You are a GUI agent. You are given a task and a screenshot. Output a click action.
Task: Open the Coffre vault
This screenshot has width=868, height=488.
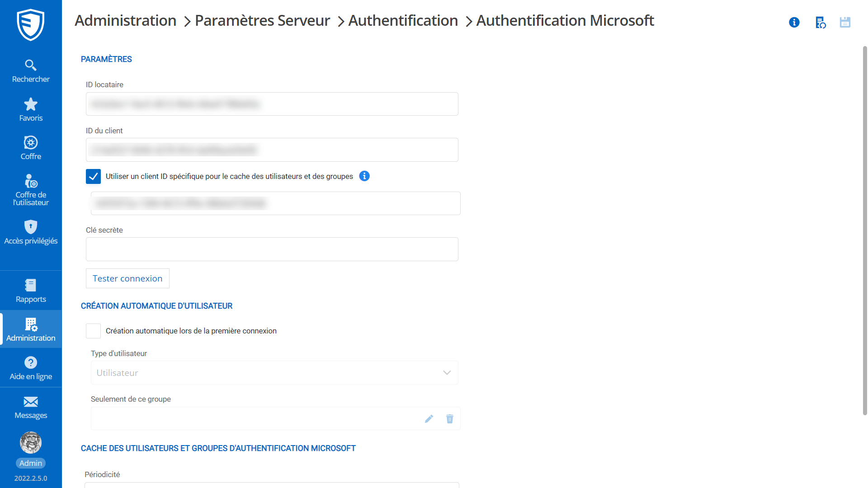click(x=31, y=147)
